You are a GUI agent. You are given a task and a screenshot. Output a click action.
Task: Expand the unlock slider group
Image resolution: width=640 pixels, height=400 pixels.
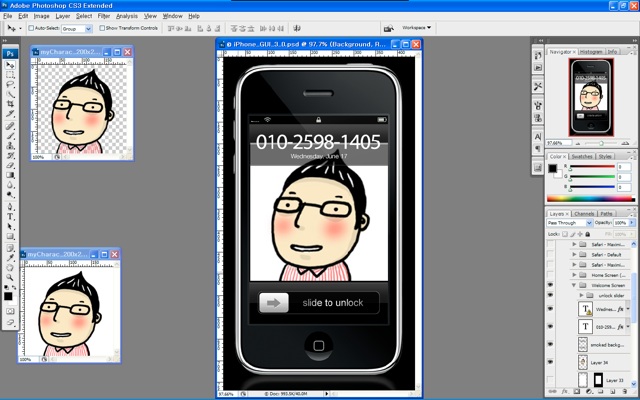[x=582, y=295]
